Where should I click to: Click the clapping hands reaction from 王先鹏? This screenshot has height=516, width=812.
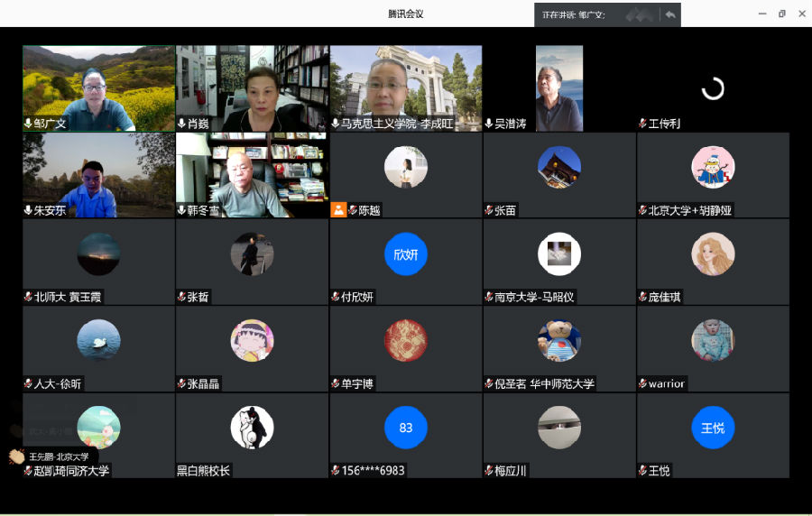tap(16, 456)
